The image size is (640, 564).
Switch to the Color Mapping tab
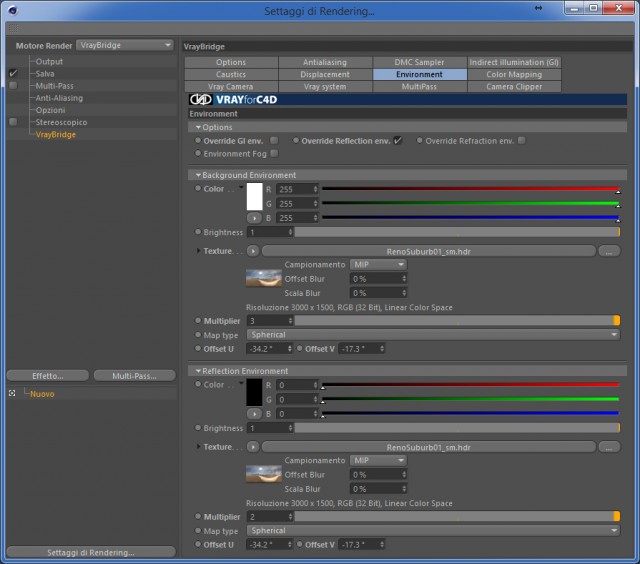[x=514, y=74]
